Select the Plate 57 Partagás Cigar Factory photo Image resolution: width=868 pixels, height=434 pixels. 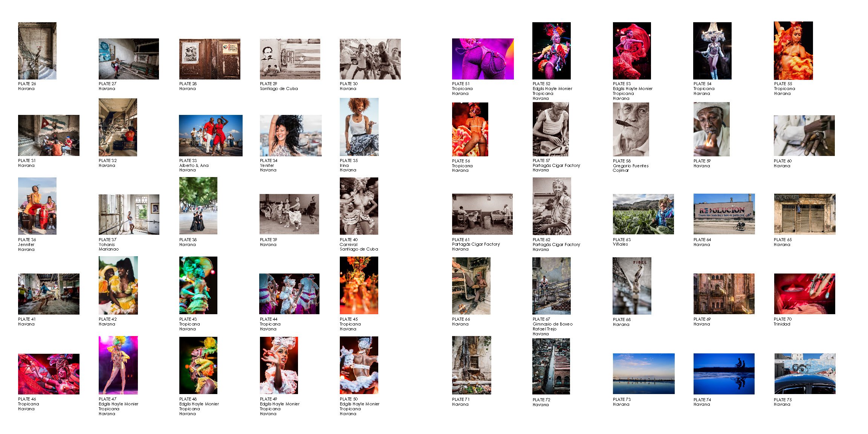[x=551, y=129]
